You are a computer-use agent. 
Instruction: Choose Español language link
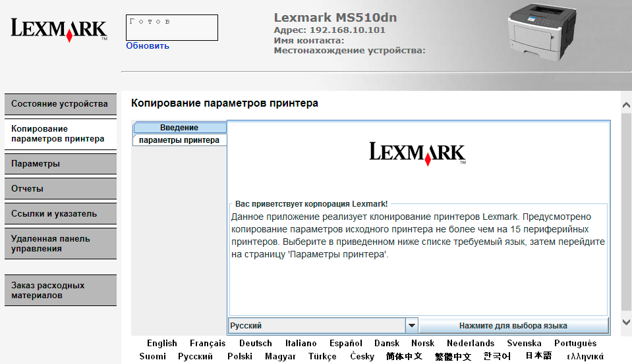pos(346,344)
